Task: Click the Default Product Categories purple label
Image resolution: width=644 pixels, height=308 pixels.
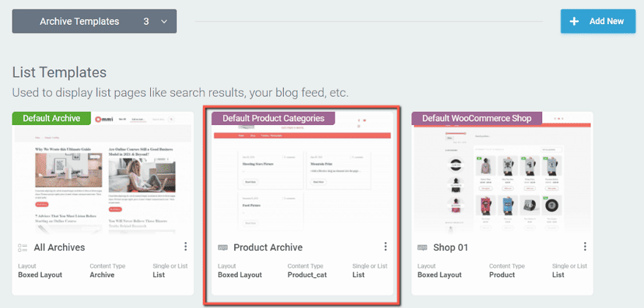Action: (x=273, y=118)
